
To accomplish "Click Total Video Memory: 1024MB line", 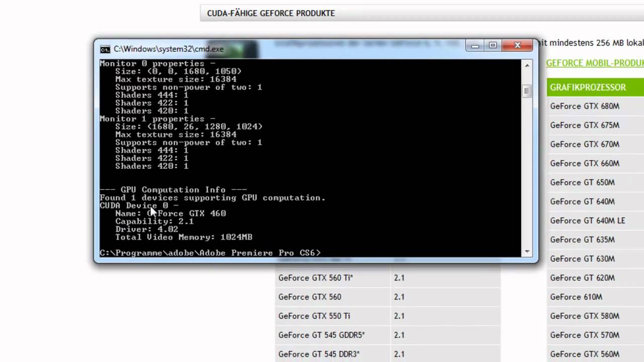I will [184, 237].
